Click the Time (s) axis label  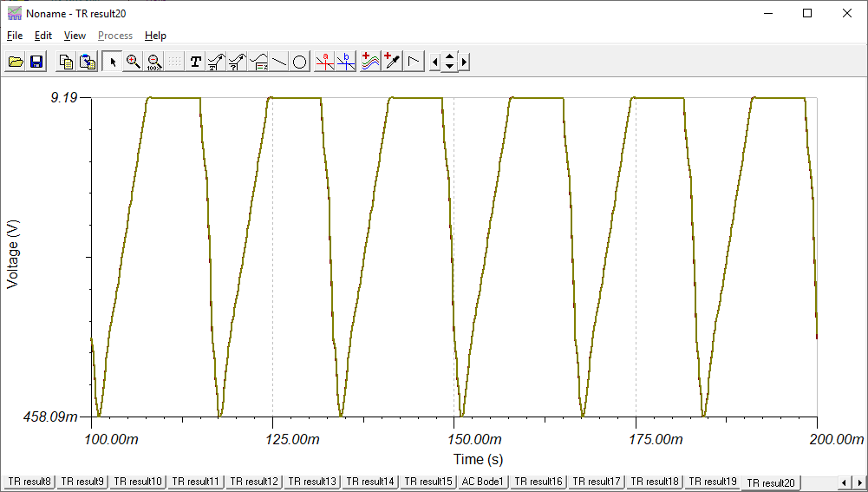[x=479, y=459]
